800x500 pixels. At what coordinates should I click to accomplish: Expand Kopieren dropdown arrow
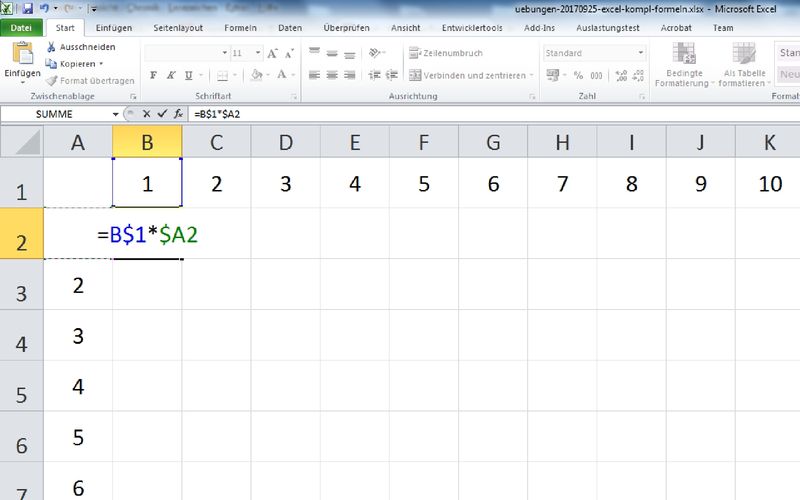pyautogui.click(x=101, y=64)
